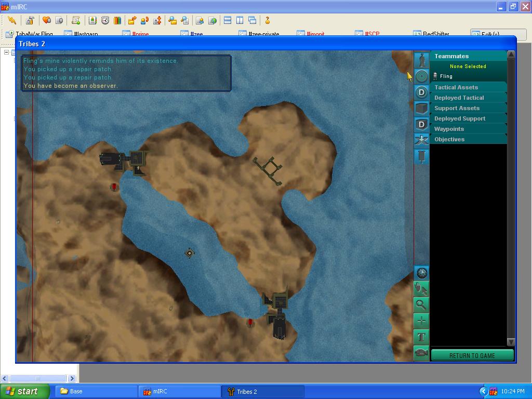Switch to the #zee channel tab
532x399 pixels.
pyautogui.click(x=192, y=34)
